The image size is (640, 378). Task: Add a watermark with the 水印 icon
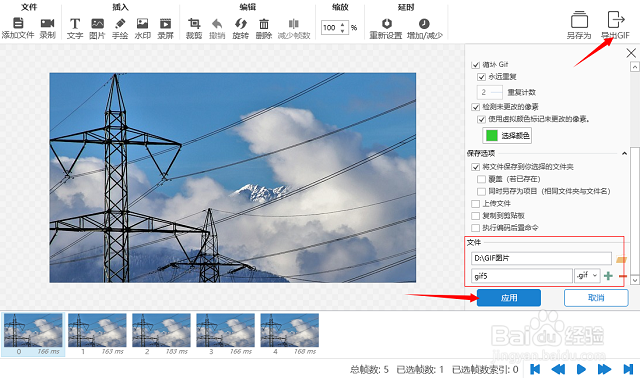click(x=142, y=23)
